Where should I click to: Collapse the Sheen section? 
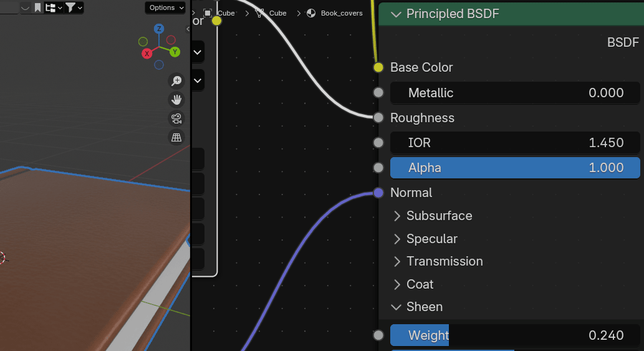tap(396, 307)
